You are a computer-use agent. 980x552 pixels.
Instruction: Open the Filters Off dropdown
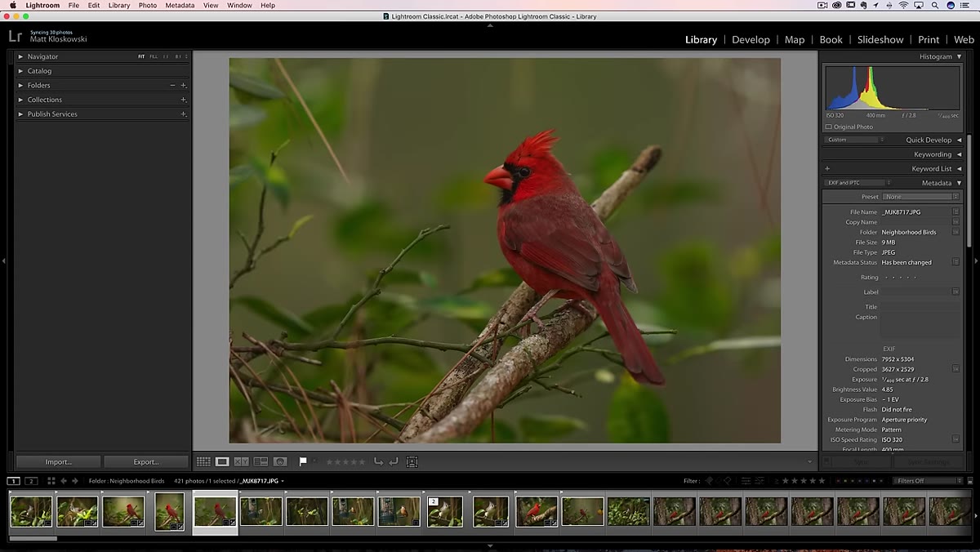(928, 481)
